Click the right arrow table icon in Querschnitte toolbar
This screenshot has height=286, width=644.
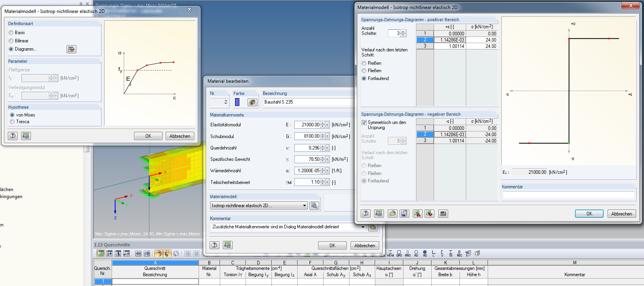coord(147,253)
